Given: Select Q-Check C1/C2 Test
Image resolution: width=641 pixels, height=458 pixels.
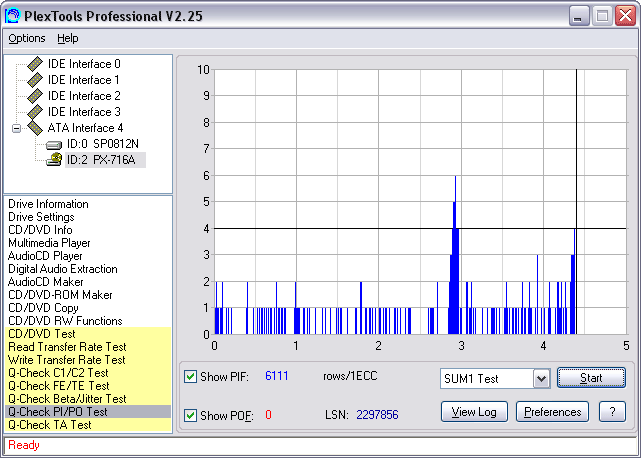Looking at the screenshot, I should pyautogui.click(x=88, y=373).
